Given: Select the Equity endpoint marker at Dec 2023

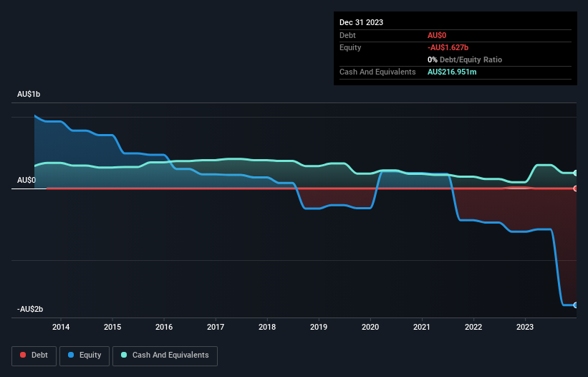Looking at the screenshot, I should 576,305.
